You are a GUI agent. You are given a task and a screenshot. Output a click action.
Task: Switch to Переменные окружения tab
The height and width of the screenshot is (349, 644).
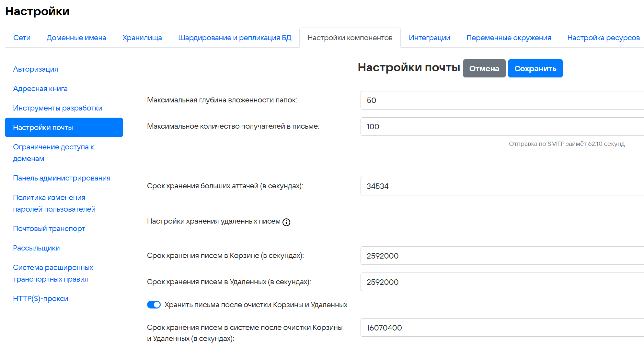(x=509, y=38)
